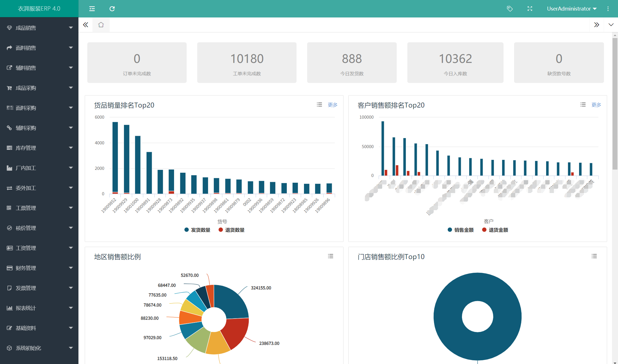
Task: Toggle the 销售金额 legend series
Action: (x=461, y=230)
